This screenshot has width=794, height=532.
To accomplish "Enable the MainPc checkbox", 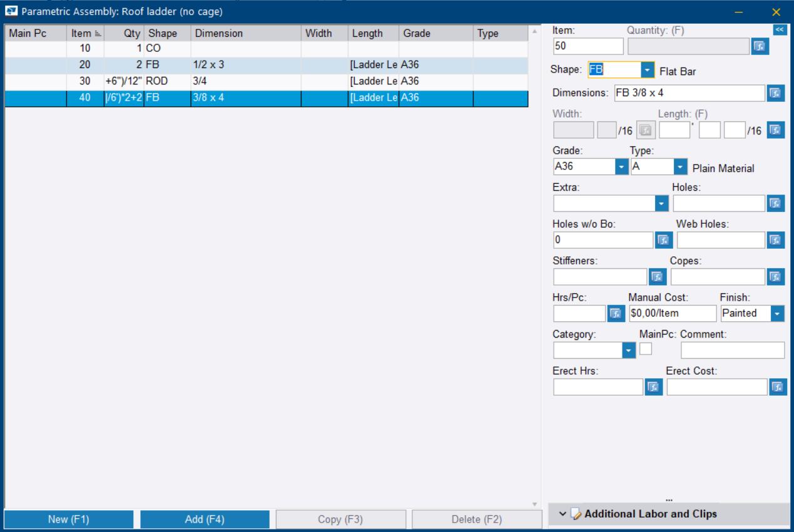I will coord(645,349).
